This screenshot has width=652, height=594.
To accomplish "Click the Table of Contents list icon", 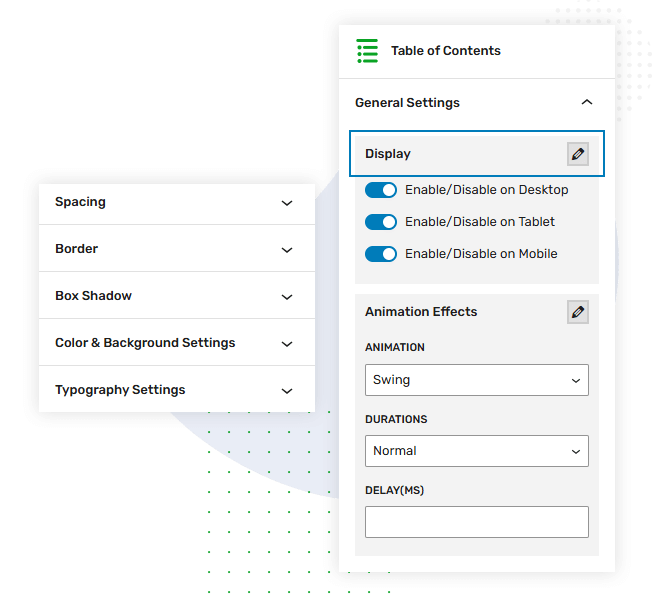I will (367, 51).
